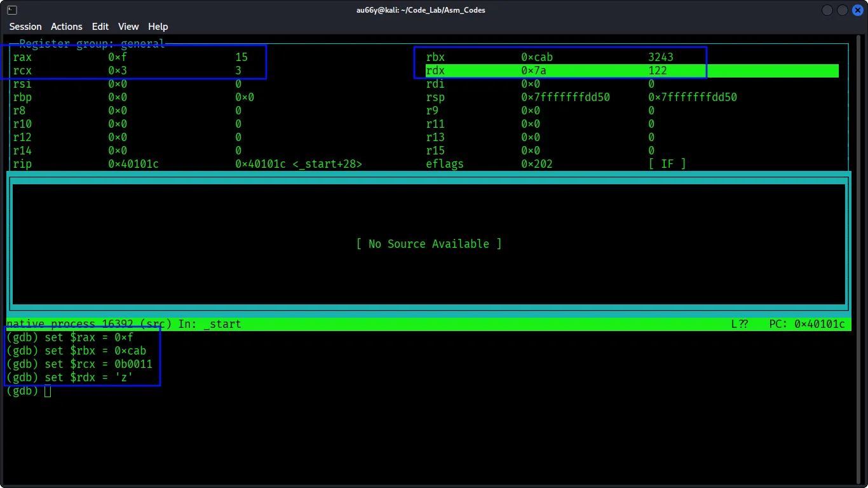Select the rsi register name

[22, 84]
